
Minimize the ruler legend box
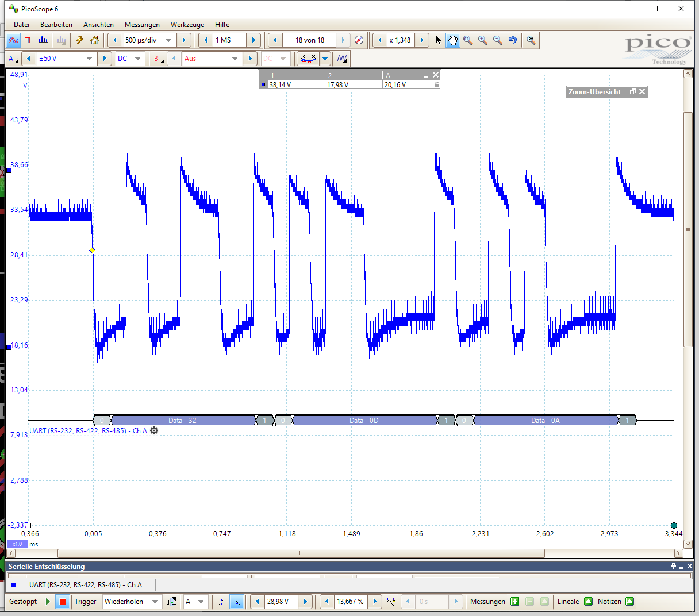click(426, 75)
